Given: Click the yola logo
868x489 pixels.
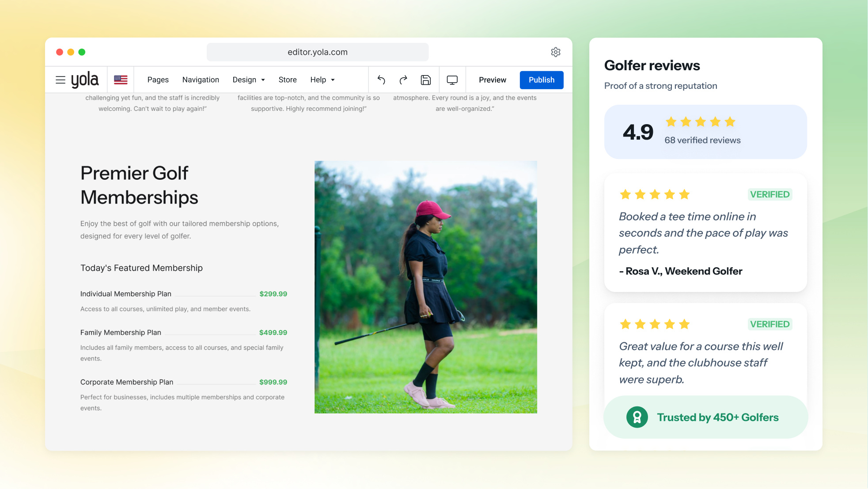Looking at the screenshot, I should point(85,80).
